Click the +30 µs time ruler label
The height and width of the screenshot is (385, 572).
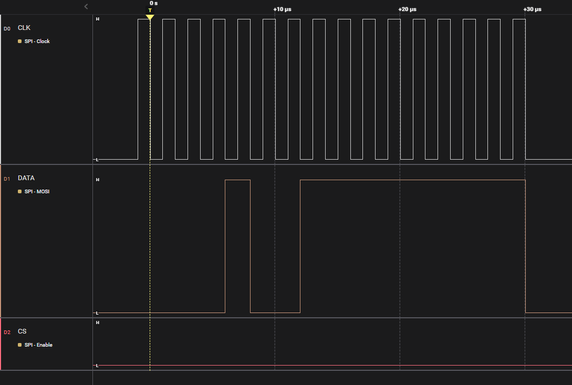pyautogui.click(x=533, y=9)
